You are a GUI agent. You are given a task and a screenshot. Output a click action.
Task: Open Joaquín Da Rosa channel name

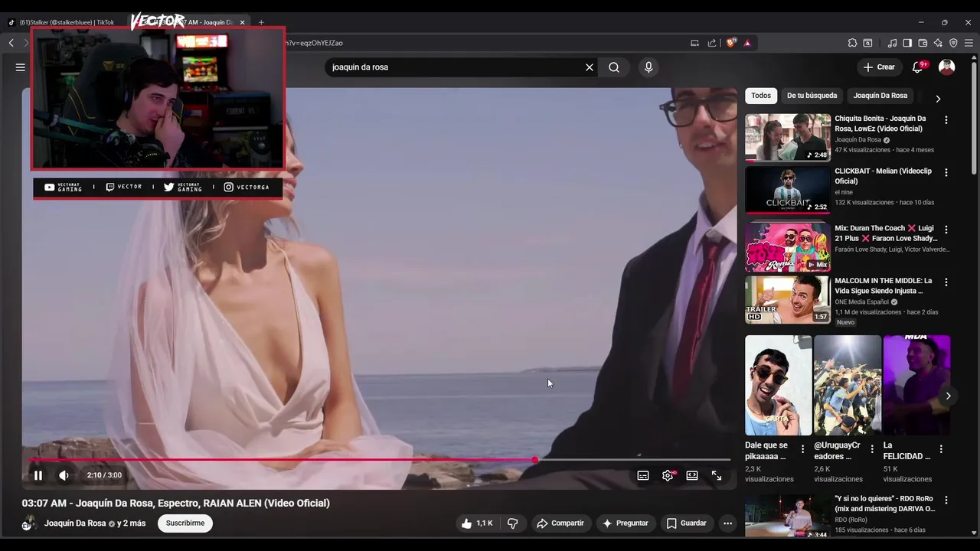point(75,523)
